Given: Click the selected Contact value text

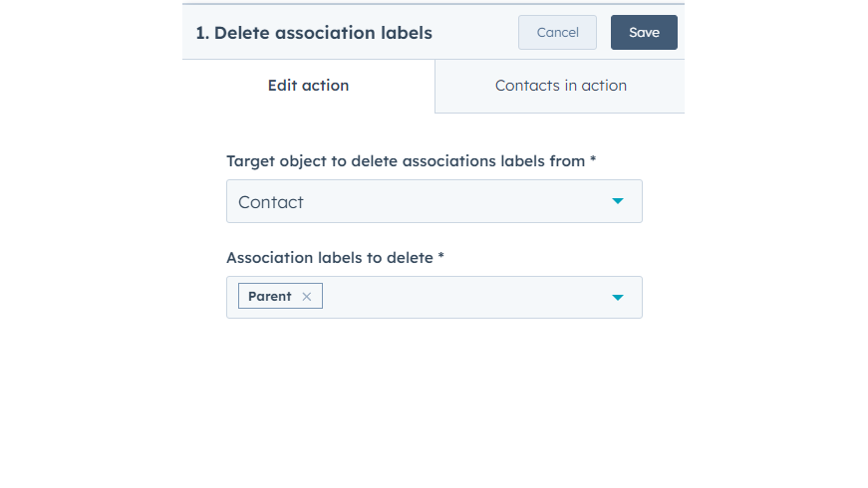Looking at the screenshot, I should (x=271, y=202).
